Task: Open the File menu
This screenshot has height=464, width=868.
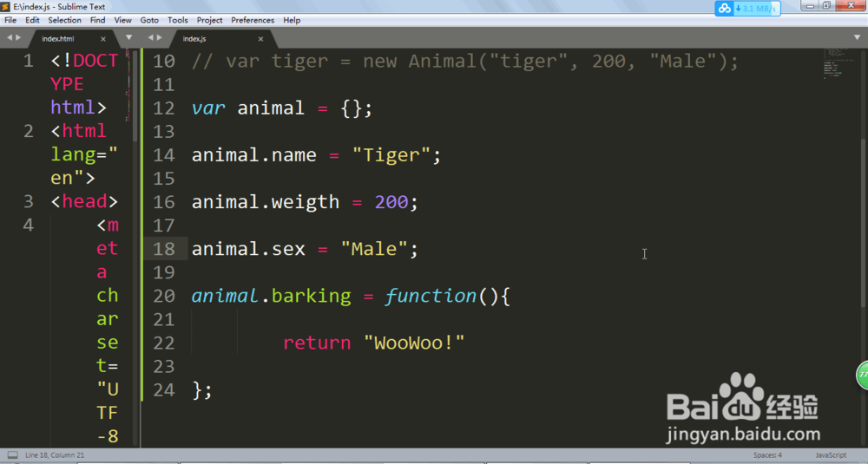Action: tap(10, 20)
